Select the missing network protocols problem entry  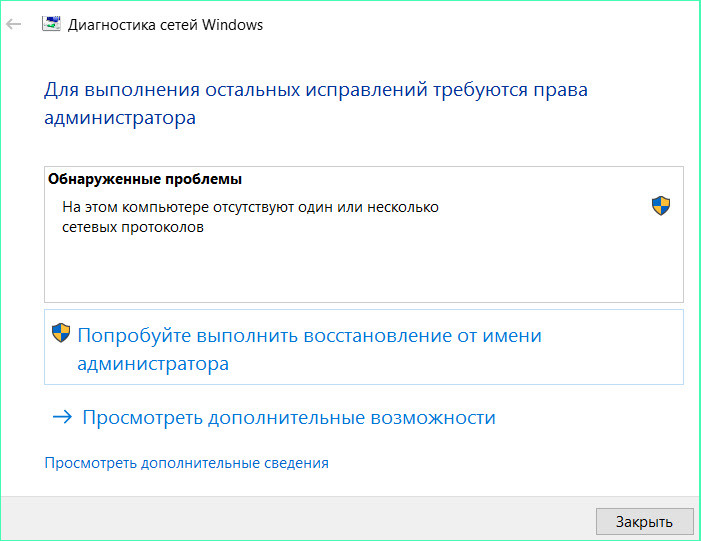point(250,217)
